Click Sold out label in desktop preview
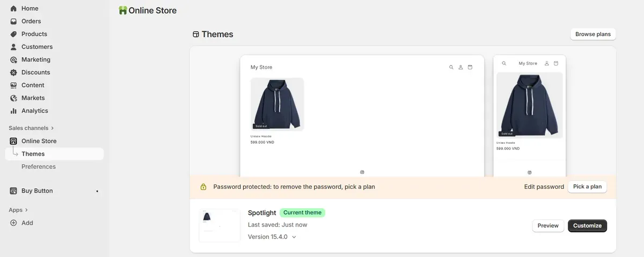 [261, 126]
